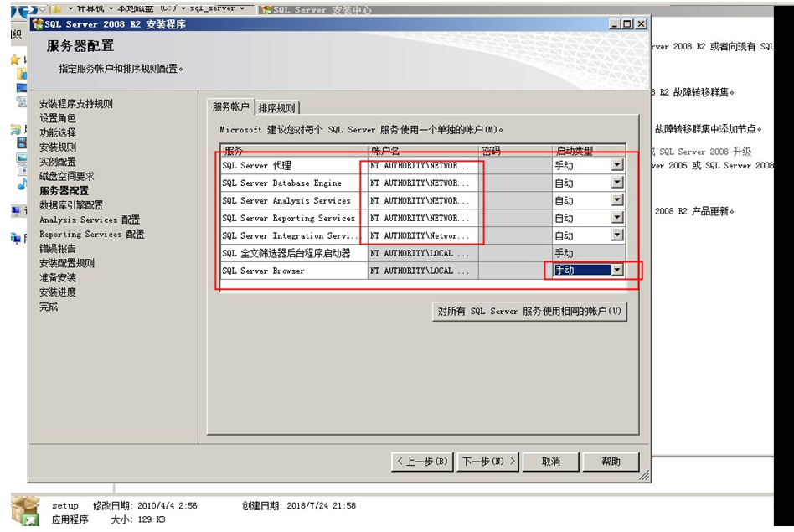The height and width of the screenshot is (532, 794).
Task: Open startup type dropdown for SQL Server Database Engine
Action: [616, 183]
